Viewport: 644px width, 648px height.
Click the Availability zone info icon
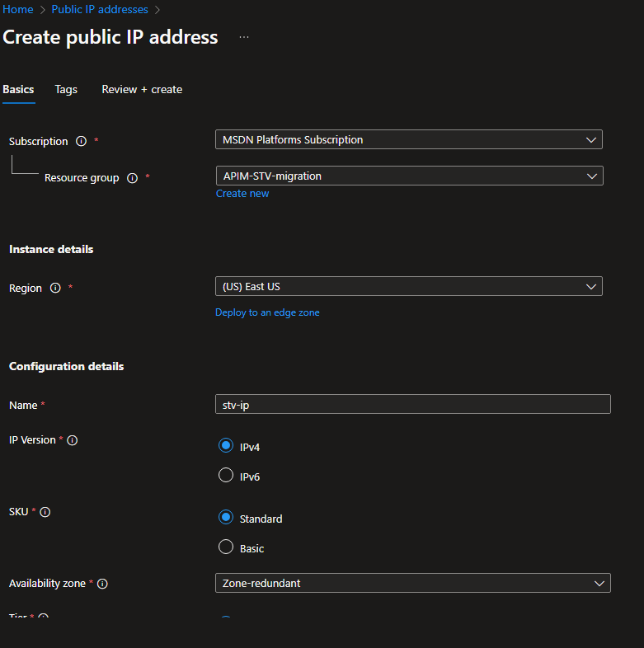tap(102, 584)
